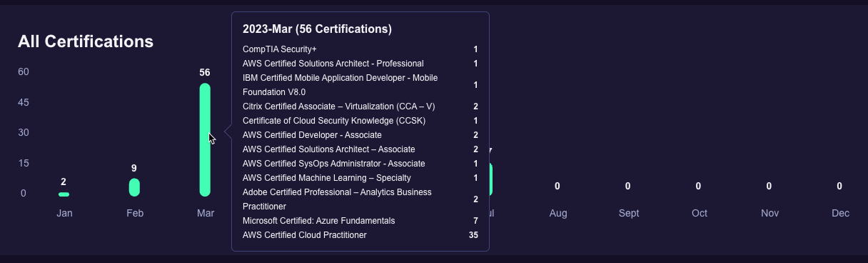Click 'AWS Certified Solutions Architect – Associate' row

(x=360, y=149)
